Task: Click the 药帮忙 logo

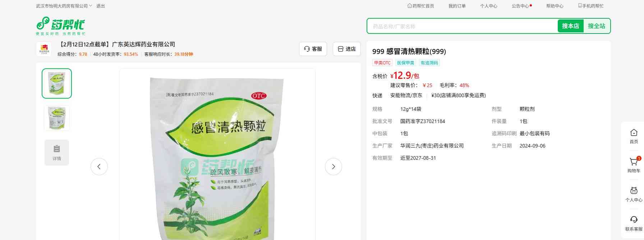Action: coord(61,26)
